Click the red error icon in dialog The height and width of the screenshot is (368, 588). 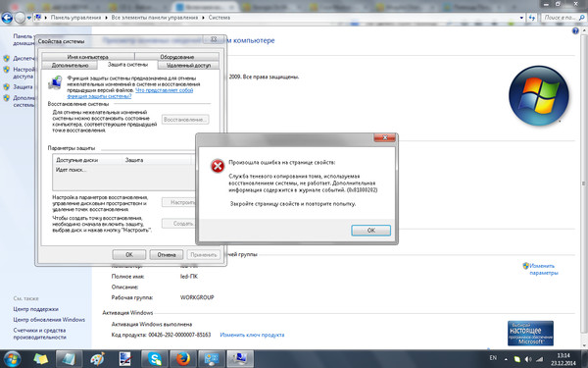pos(218,166)
